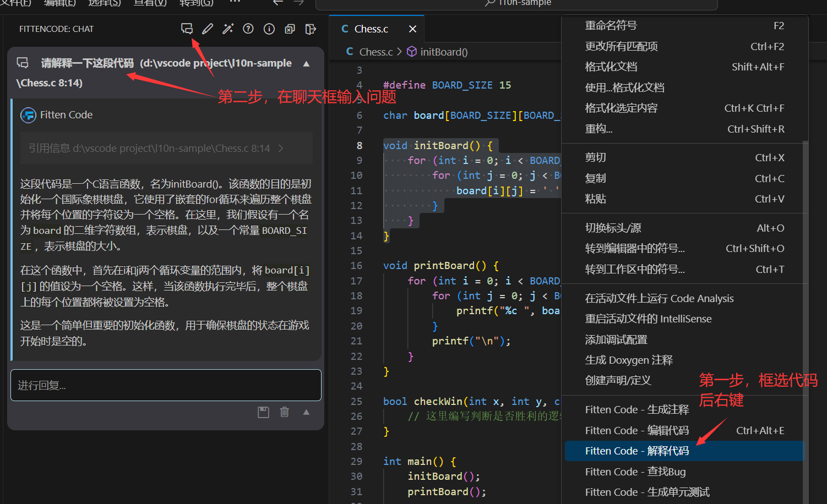The width and height of the screenshot is (827, 504).
Task: Go back with the left arrow
Action: [278, 2]
